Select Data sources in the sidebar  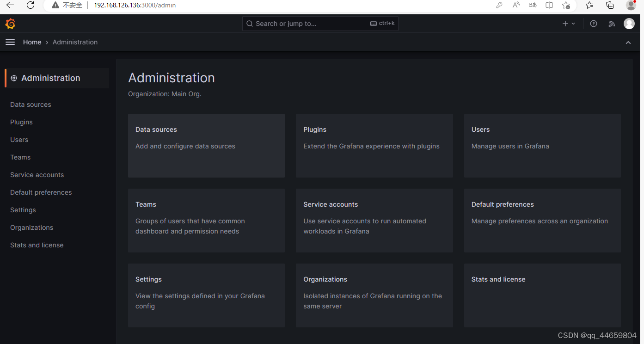(x=31, y=104)
